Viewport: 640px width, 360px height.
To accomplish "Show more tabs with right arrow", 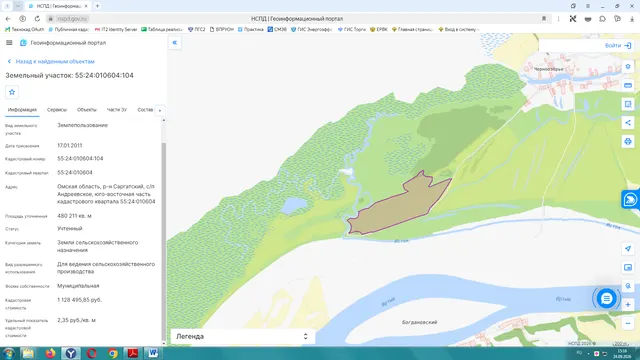I will pyautogui.click(x=160, y=111).
